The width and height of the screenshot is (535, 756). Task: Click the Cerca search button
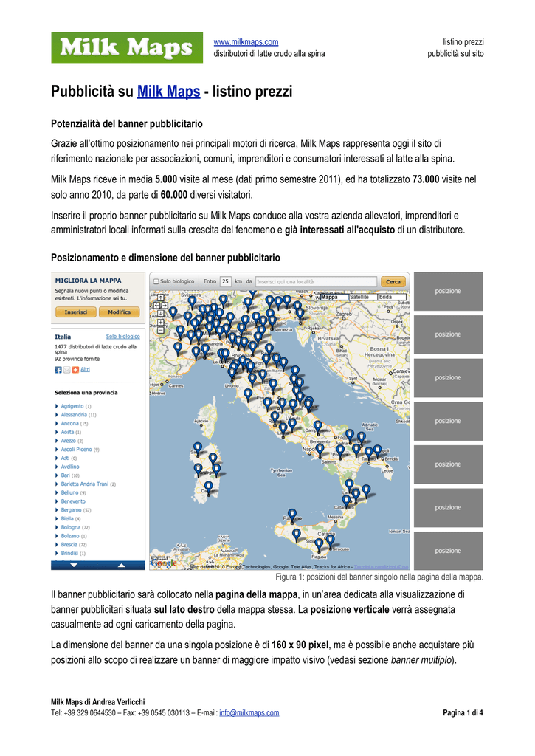(x=393, y=281)
